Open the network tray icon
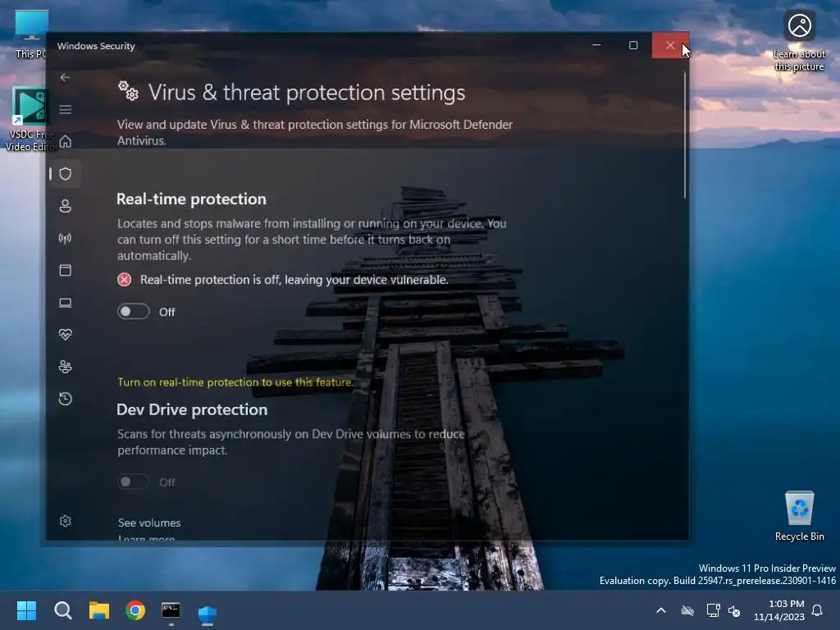 [x=713, y=610]
